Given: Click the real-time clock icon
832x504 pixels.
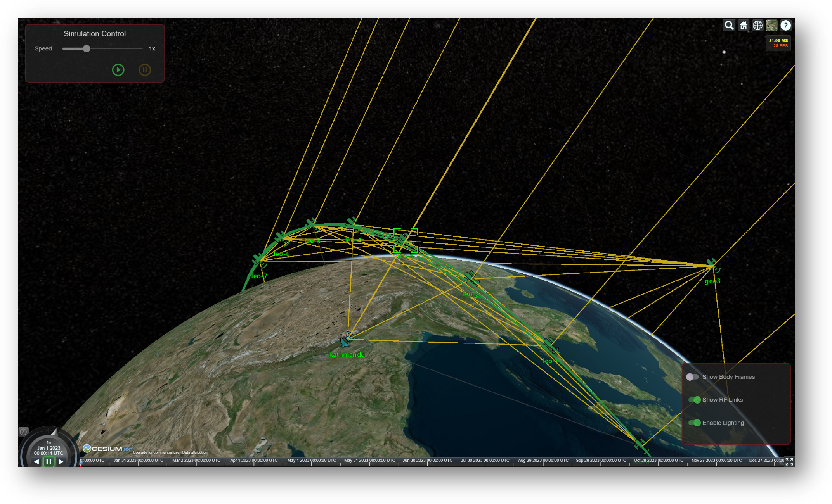Looking at the screenshot, I should 23,432.
